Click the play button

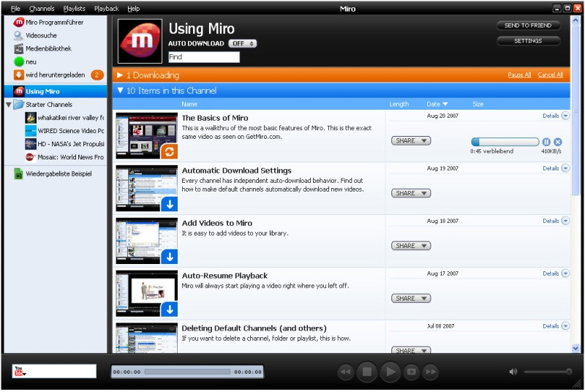(390, 372)
